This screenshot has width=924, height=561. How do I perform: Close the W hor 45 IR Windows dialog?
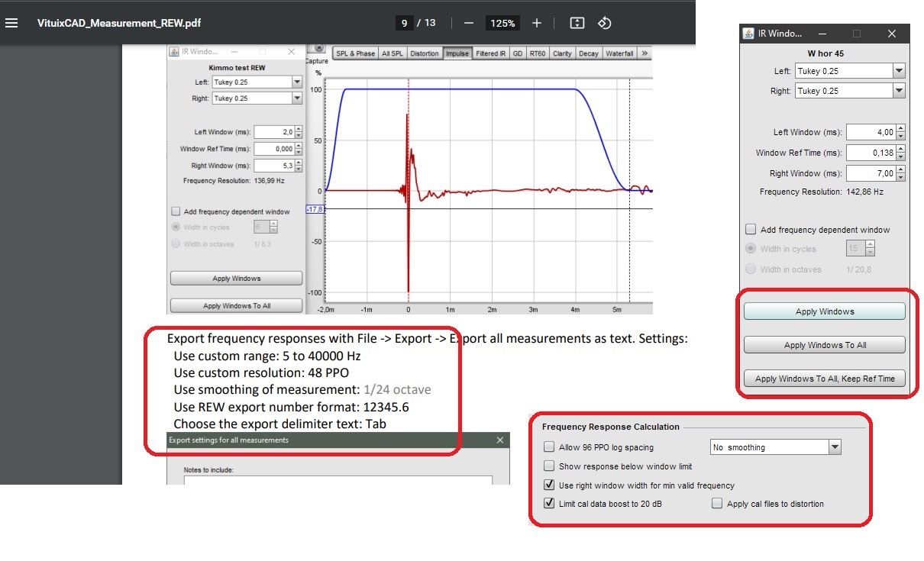[x=892, y=34]
